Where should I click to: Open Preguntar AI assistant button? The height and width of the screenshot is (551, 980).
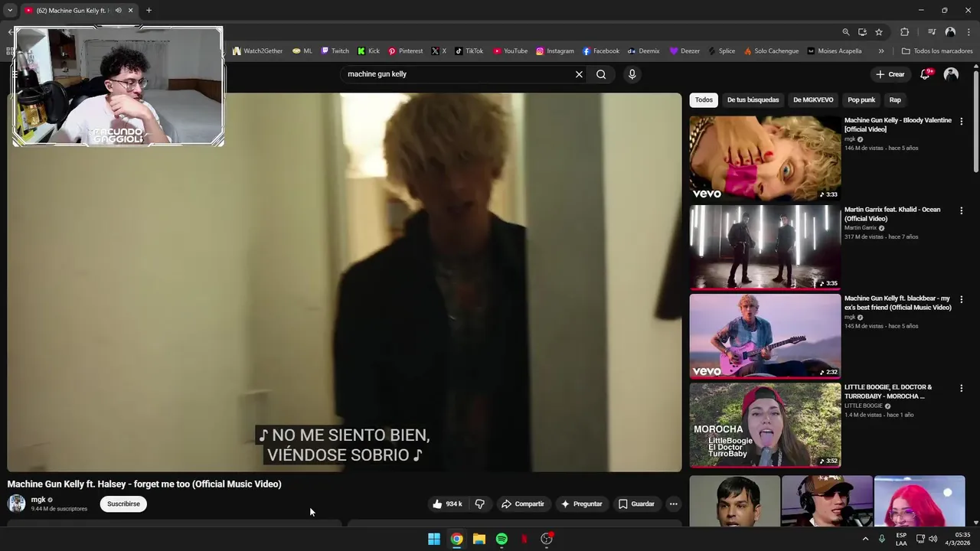(581, 504)
